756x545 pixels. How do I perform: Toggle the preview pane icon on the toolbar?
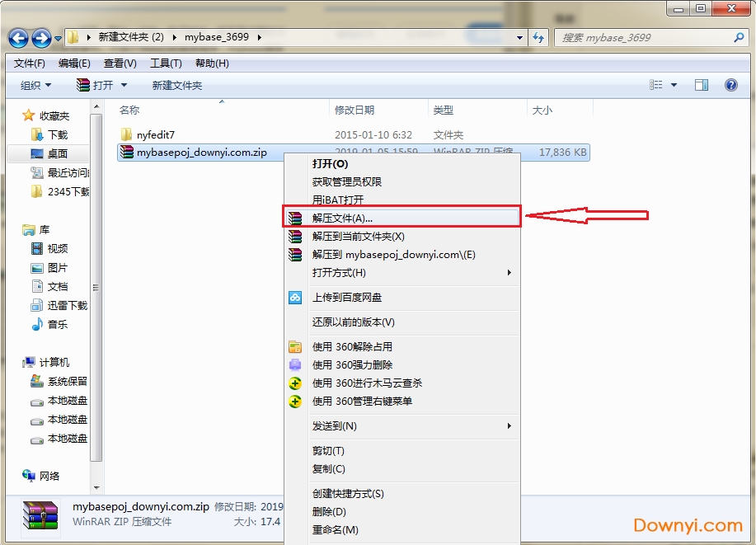pos(702,85)
